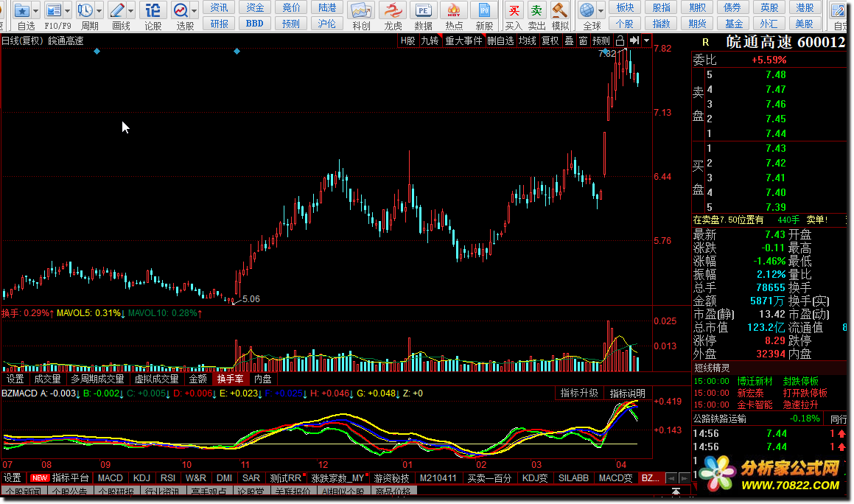The width and height of the screenshot is (854, 504).
Task: Switch to the MACD indicator tab
Action: click(x=110, y=478)
